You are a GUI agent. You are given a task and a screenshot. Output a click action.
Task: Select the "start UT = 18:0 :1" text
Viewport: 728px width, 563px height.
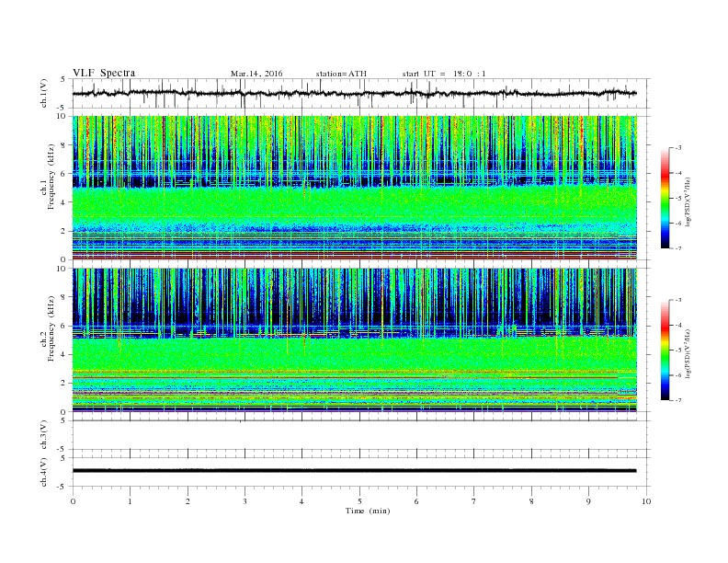tap(444, 74)
